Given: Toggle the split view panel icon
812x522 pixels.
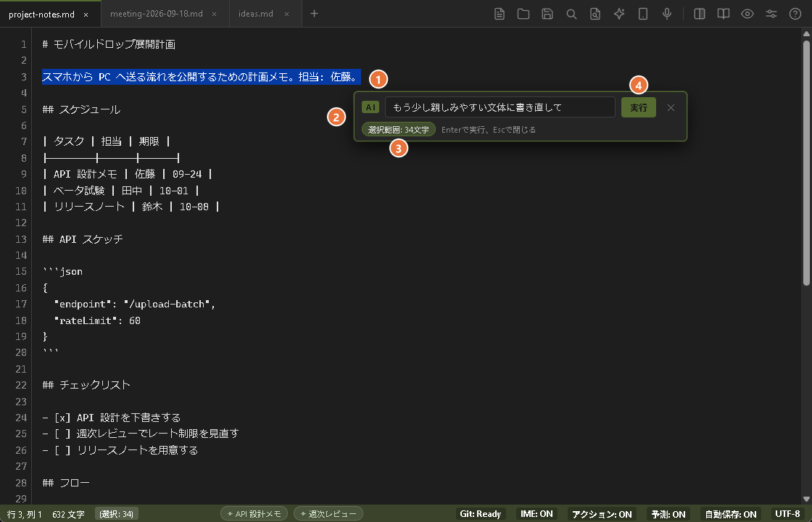Looking at the screenshot, I should [699, 14].
